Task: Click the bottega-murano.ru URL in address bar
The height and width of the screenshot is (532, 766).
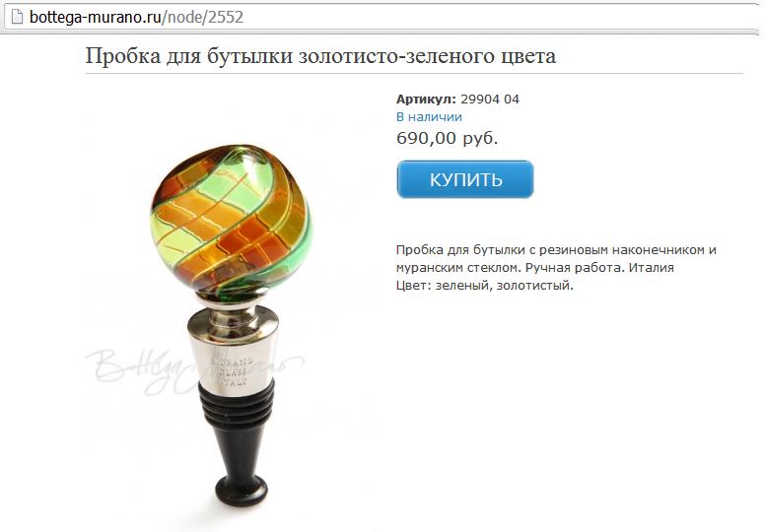Action: pos(96,17)
